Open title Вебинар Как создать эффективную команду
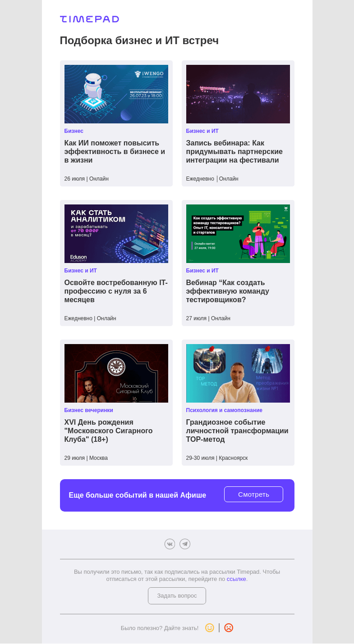The width and height of the screenshot is (354, 644). (x=228, y=291)
